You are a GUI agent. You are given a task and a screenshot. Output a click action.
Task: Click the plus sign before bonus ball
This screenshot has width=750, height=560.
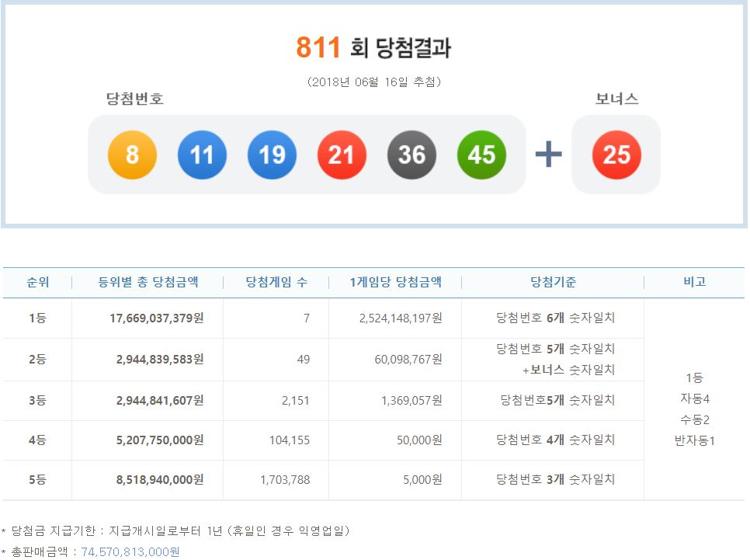coord(548,155)
